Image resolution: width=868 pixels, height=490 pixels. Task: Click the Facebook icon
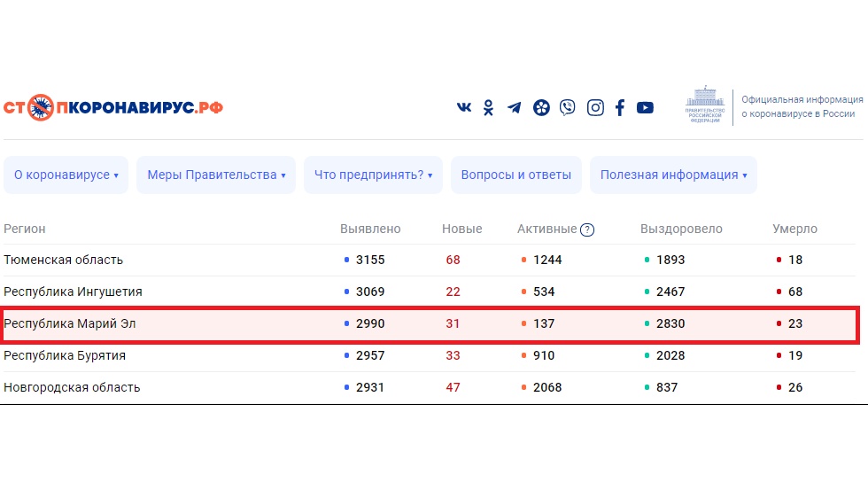[620, 108]
